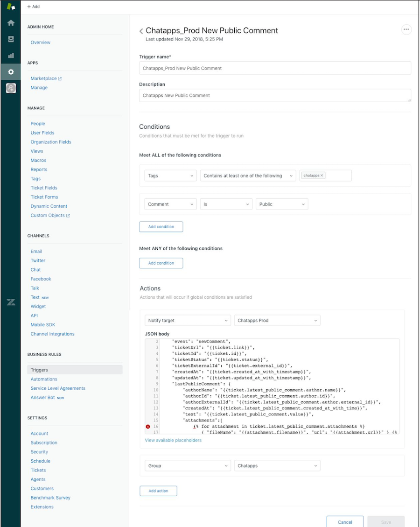
Task: Add condition under Meet ANY conditions
Action: pyautogui.click(x=161, y=263)
